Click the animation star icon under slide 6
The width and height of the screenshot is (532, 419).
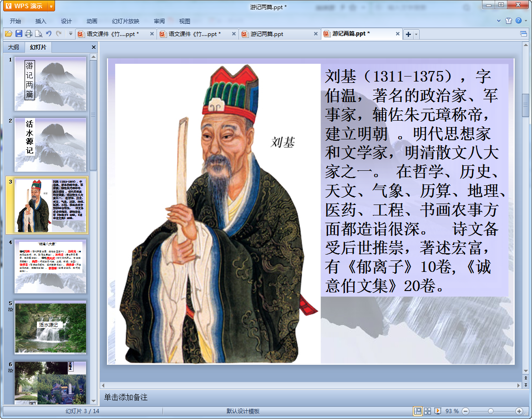click(x=10, y=370)
